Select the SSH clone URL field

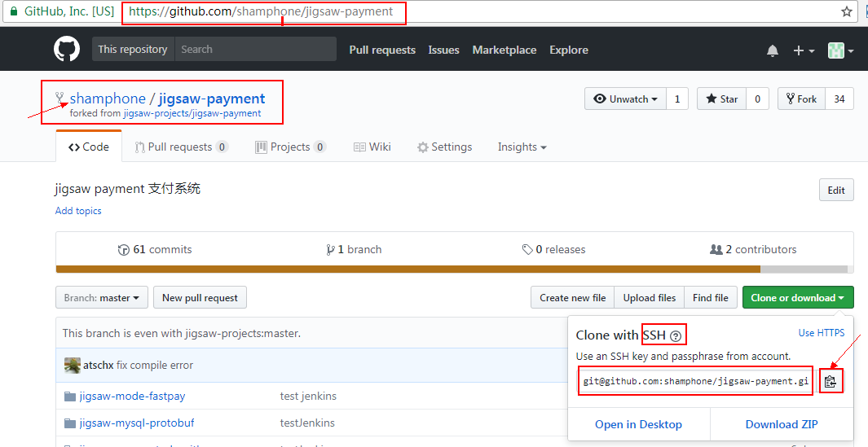(696, 381)
